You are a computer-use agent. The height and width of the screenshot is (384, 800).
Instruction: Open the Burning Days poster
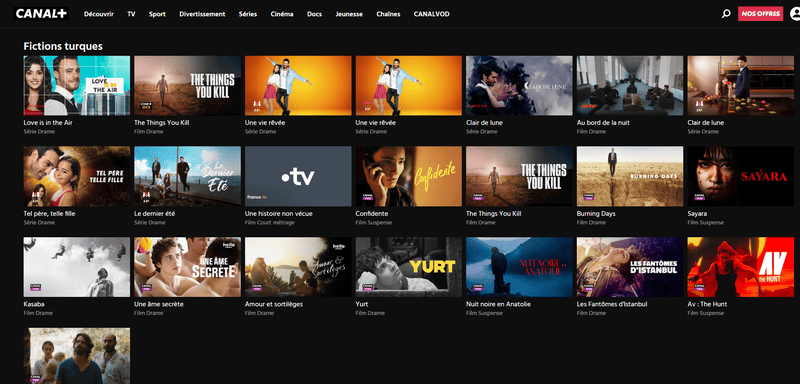(630, 176)
